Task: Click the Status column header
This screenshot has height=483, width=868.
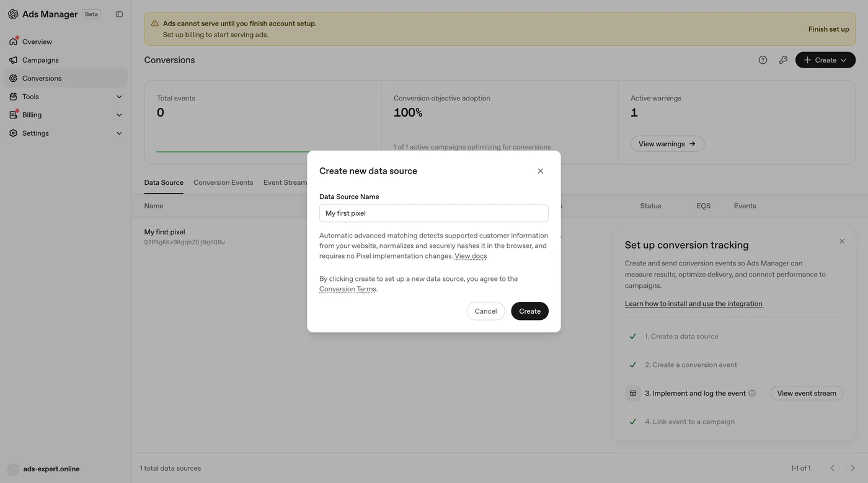Action: point(650,206)
